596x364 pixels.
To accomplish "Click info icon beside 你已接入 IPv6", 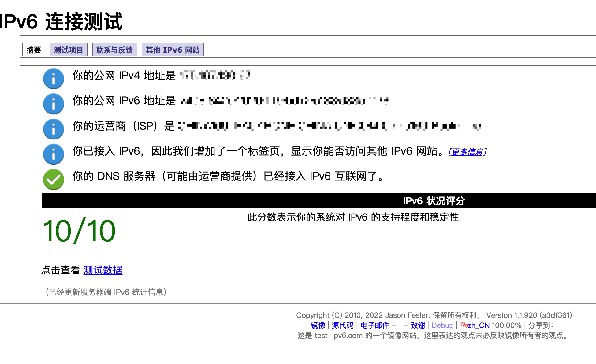I will 54,154.
